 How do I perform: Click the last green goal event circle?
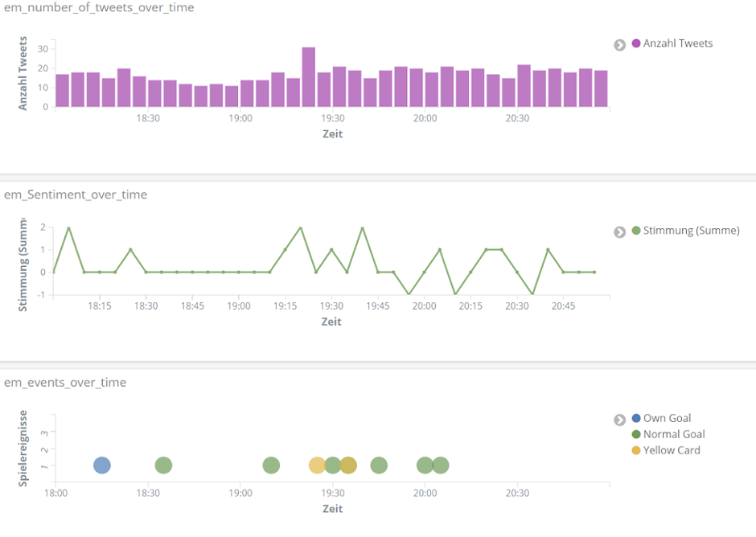point(440,465)
